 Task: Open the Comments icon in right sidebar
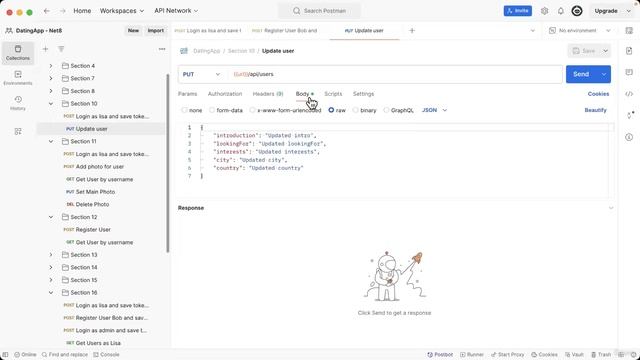tap(629, 72)
